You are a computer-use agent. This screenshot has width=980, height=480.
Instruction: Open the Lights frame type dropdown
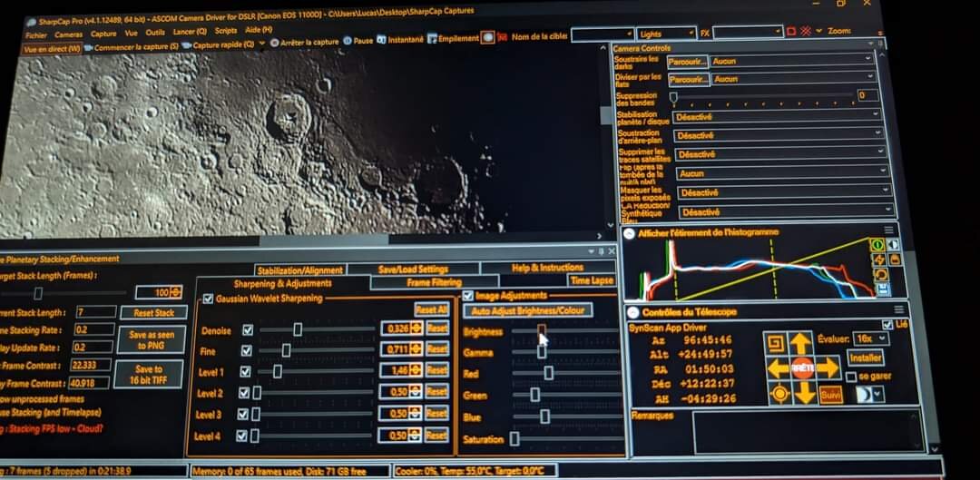point(666,34)
